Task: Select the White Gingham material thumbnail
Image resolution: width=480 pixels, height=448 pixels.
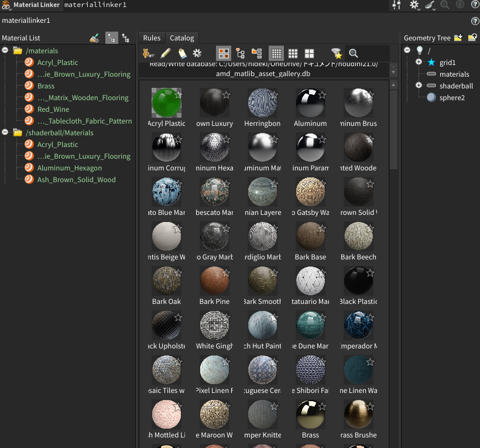Action: click(214, 325)
